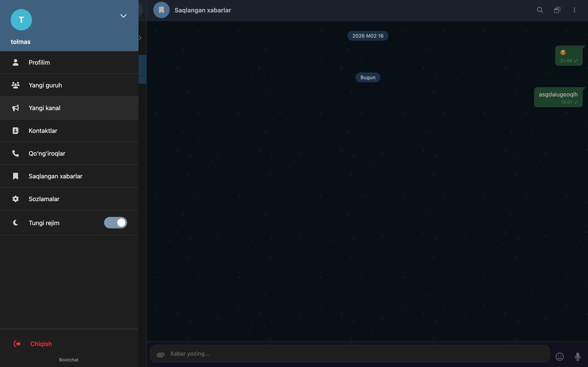Open Sozlamalar settings entry
This screenshot has height=367, width=588.
(x=69, y=199)
